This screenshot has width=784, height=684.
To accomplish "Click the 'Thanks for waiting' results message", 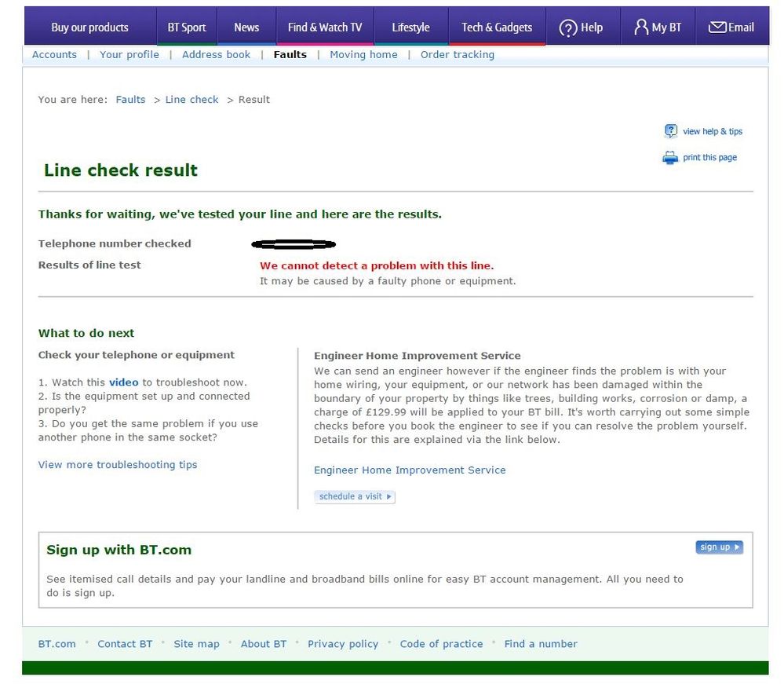I will click(x=240, y=214).
